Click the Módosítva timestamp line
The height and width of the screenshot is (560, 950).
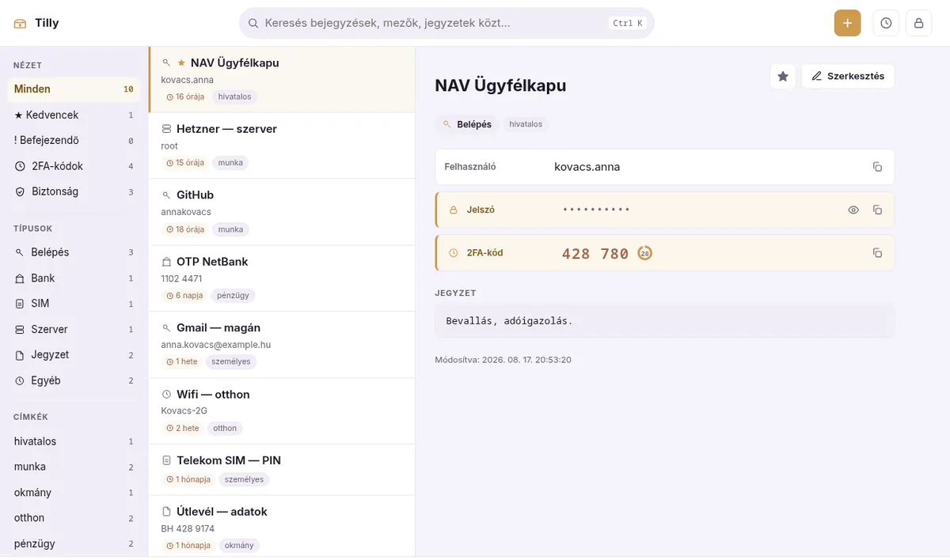[x=503, y=360]
